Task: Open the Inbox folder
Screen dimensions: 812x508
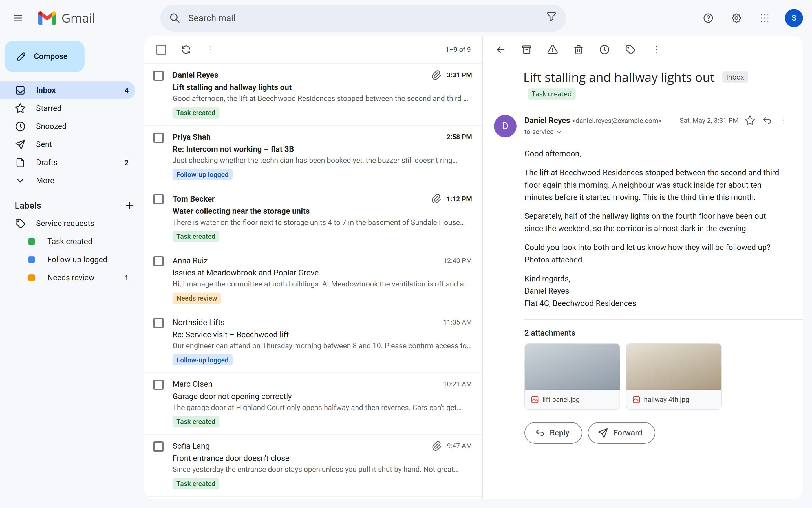Action: [67, 90]
